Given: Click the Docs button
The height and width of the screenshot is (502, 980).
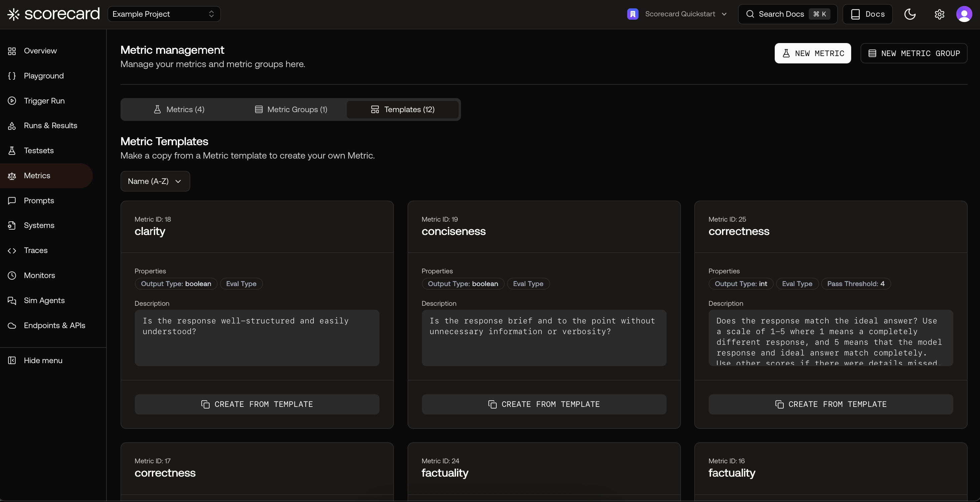Looking at the screenshot, I should point(868,14).
